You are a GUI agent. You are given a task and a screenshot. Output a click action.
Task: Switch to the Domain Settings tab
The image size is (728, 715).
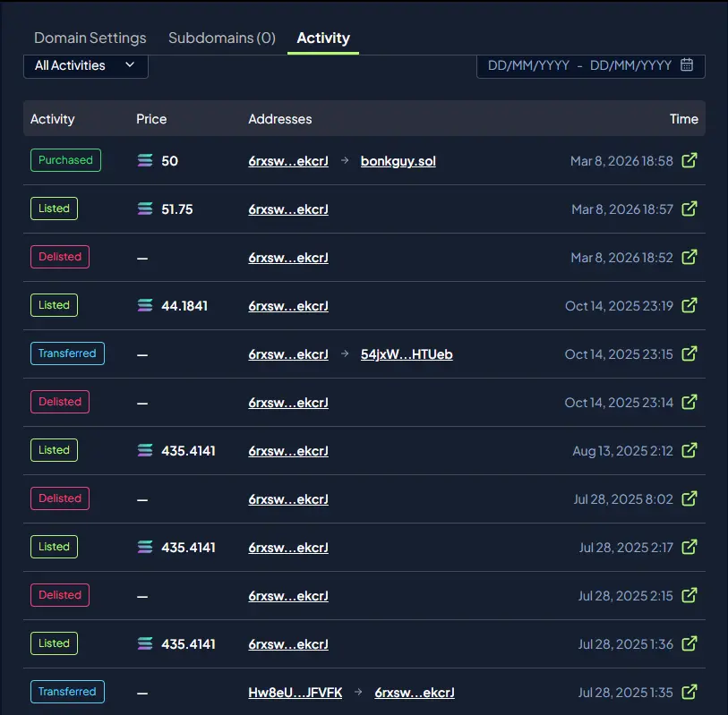[x=90, y=38]
